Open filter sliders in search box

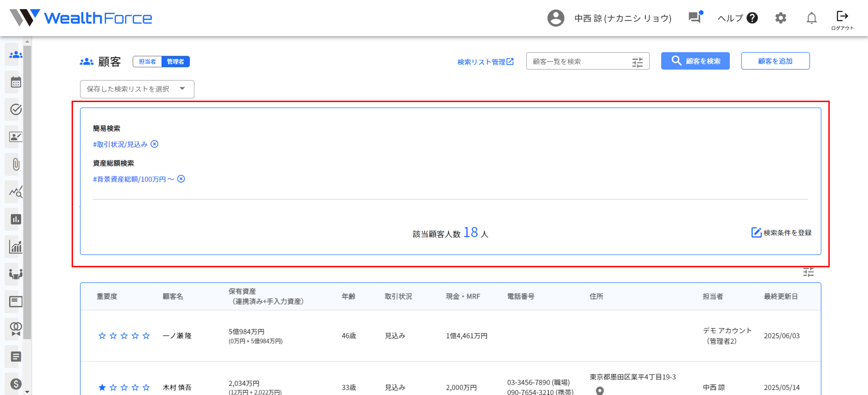pos(637,62)
